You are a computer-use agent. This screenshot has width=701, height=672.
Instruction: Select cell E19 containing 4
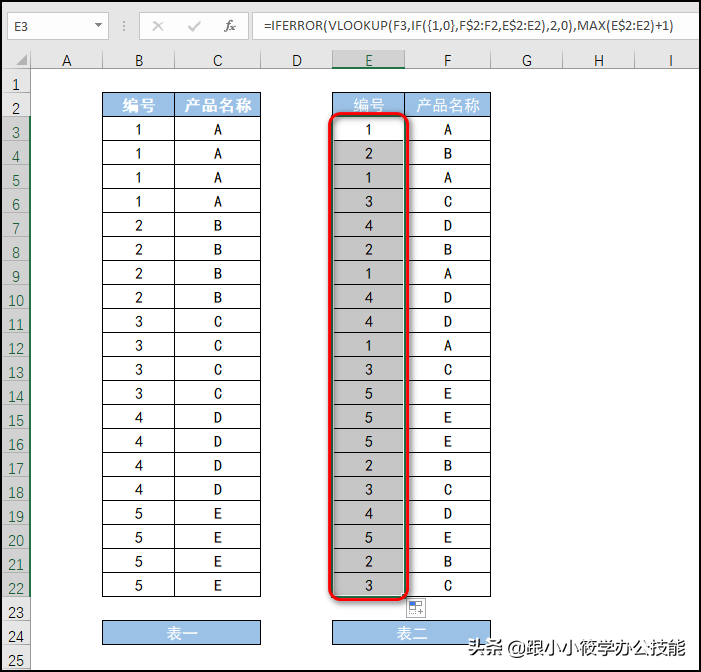(368, 513)
